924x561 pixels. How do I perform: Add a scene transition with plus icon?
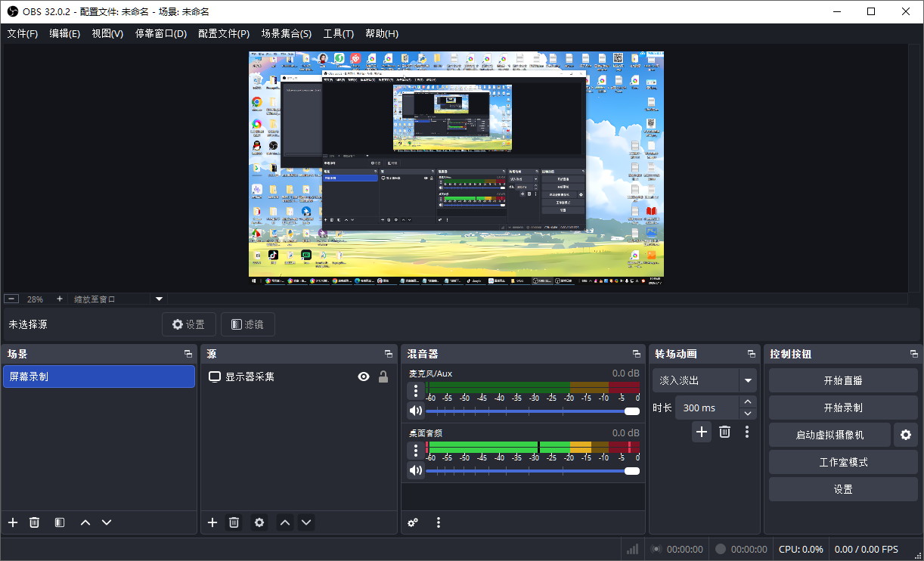point(702,432)
